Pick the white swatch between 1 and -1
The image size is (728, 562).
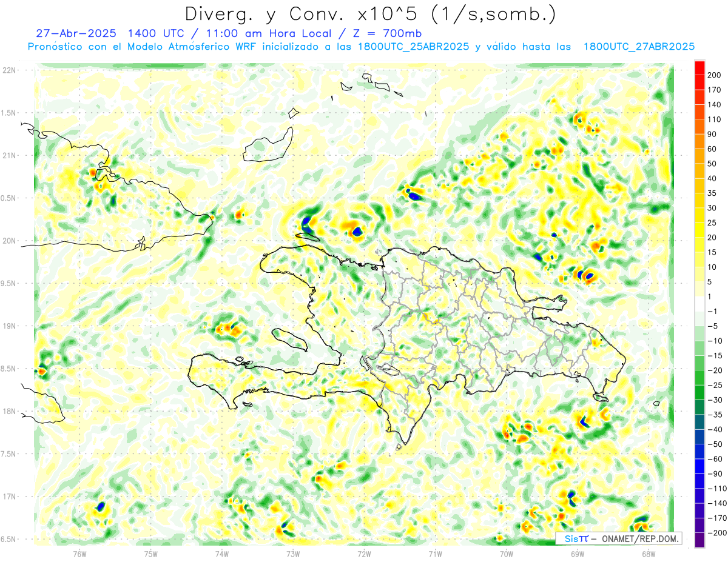tap(700, 304)
